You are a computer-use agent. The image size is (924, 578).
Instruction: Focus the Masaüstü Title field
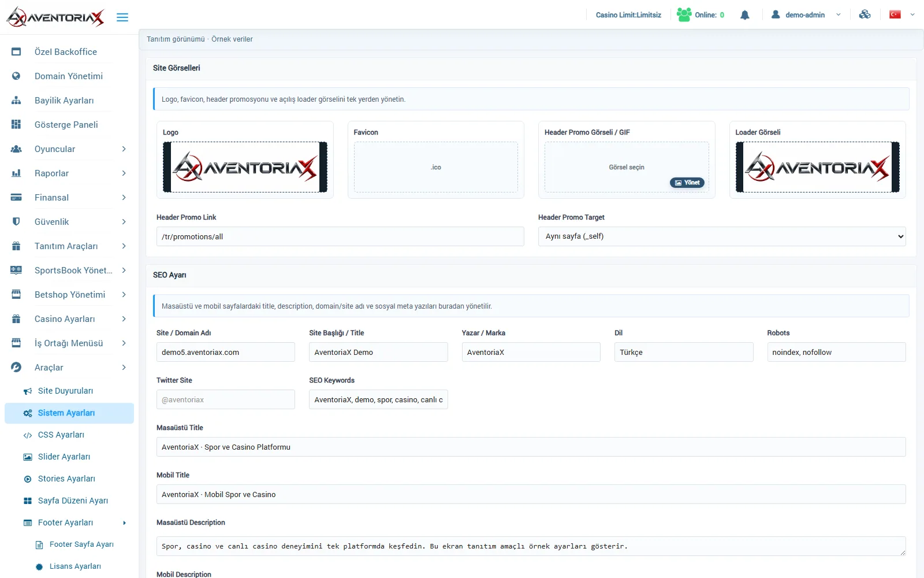click(531, 447)
